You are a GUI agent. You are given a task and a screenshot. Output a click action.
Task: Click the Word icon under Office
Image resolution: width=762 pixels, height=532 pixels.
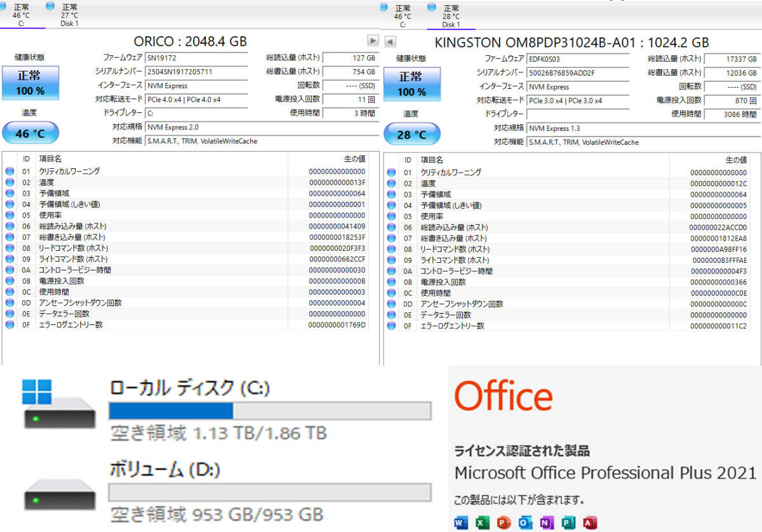pyautogui.click(x=461, y=522)
